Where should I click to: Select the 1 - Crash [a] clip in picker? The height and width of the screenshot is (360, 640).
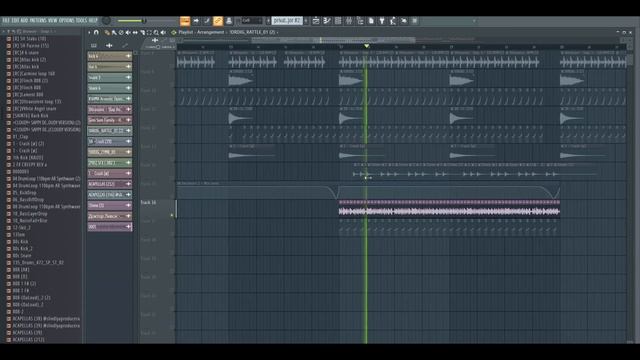pos(110,173)
